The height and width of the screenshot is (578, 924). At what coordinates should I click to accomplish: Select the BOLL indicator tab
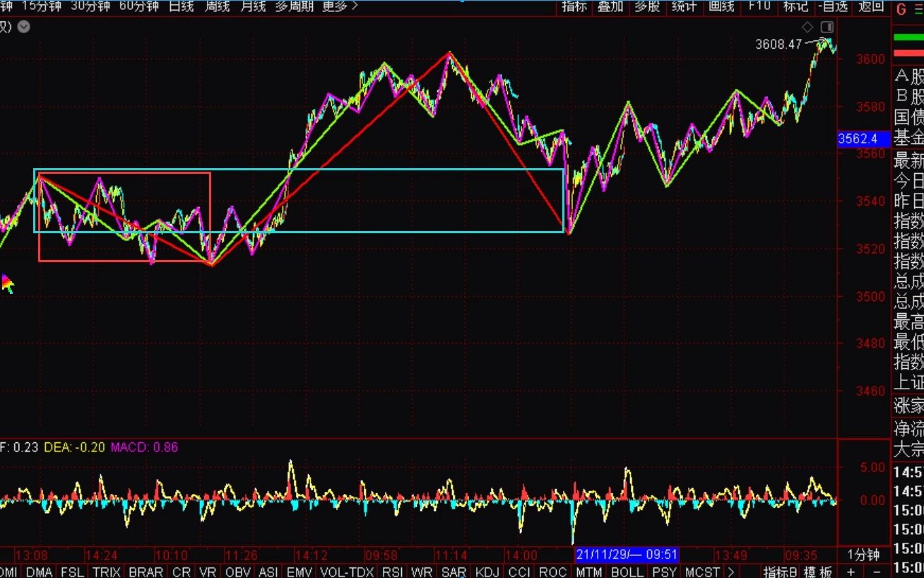(627, 572)
